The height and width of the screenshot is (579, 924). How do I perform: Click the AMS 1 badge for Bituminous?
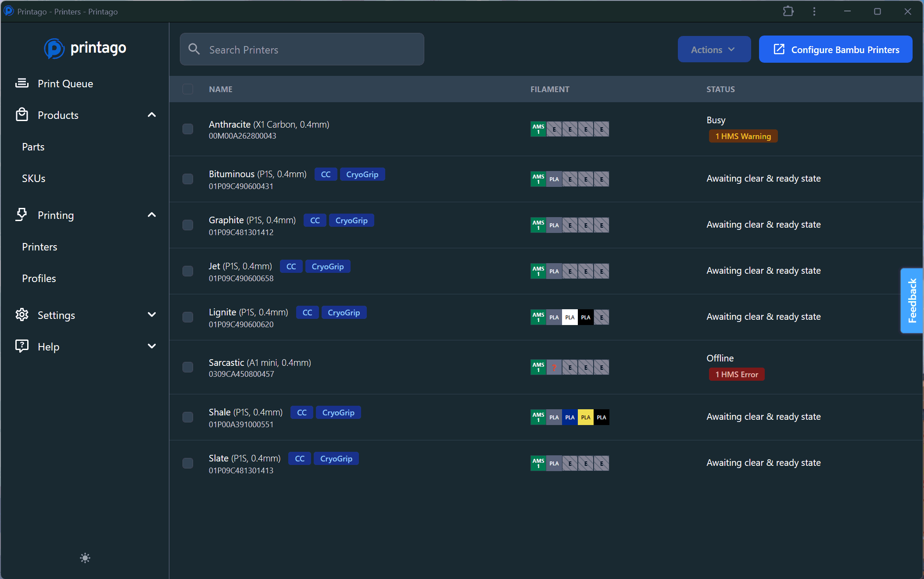[538, 179]
